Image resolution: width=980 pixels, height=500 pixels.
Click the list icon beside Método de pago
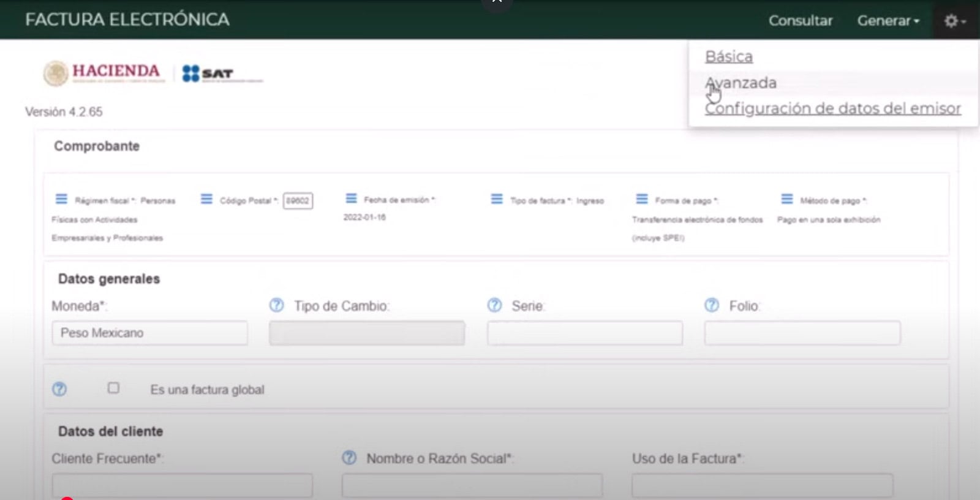click(786, 199)
